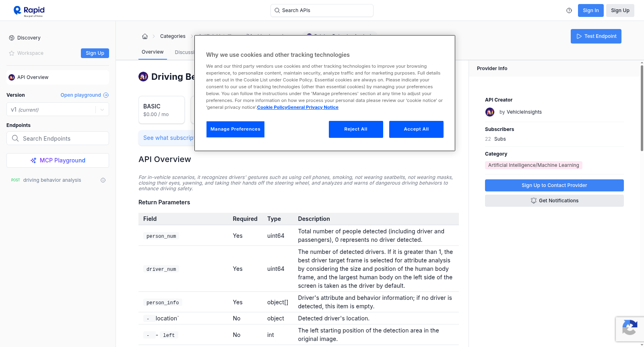Click the Rapid logo
Image resolution: width=644 pixels, height=347 pixels.
click(x=29, y=11)
